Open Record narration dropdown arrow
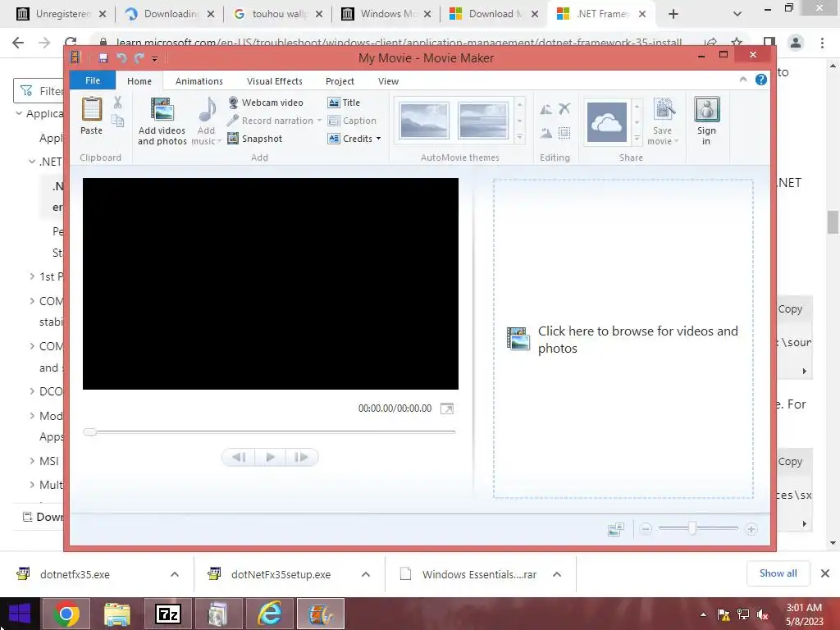Image resolution: width=840 pixels, height=630 pixels. coord(319,121)
